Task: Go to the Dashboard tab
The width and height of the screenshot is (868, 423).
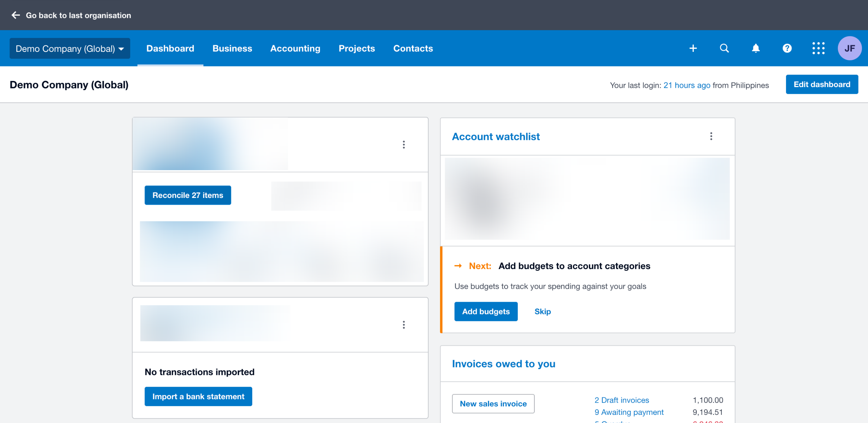Action: [x=170, y=48]
